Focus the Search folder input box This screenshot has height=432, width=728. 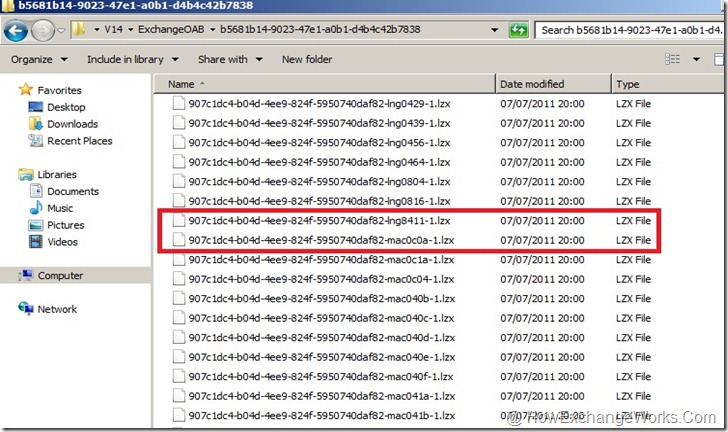630,30
